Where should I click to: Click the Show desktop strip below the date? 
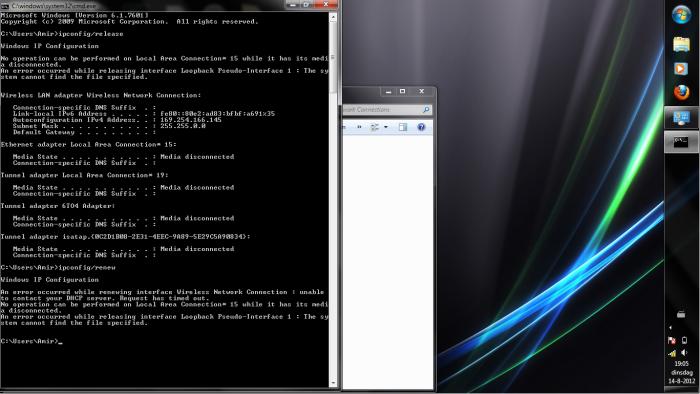(682, 389)
